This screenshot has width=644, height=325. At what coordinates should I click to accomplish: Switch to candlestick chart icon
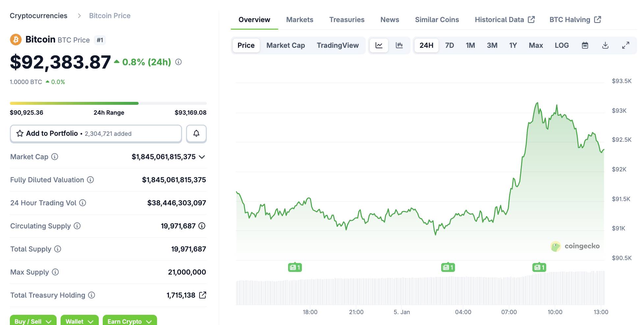point(399,45)
